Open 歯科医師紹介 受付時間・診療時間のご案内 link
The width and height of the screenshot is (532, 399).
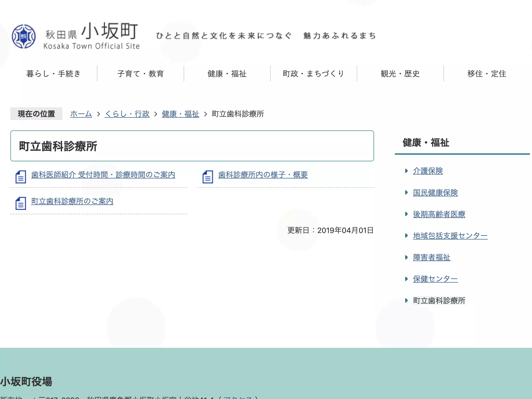(x=103, y=175)
